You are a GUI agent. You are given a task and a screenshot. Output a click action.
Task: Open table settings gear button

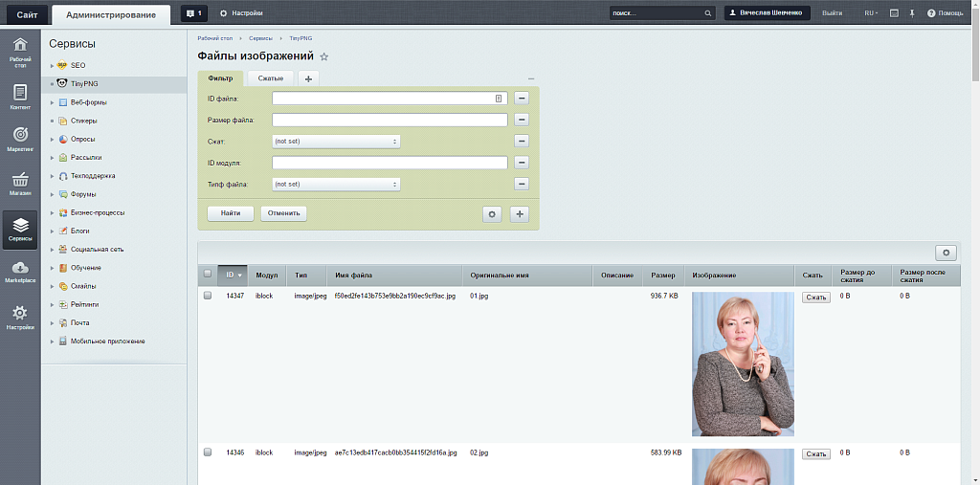[946, 253]
